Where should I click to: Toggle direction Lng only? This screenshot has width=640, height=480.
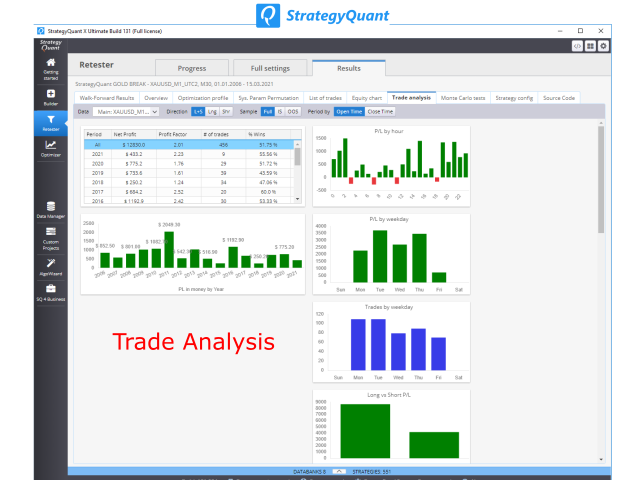(212, 111)
